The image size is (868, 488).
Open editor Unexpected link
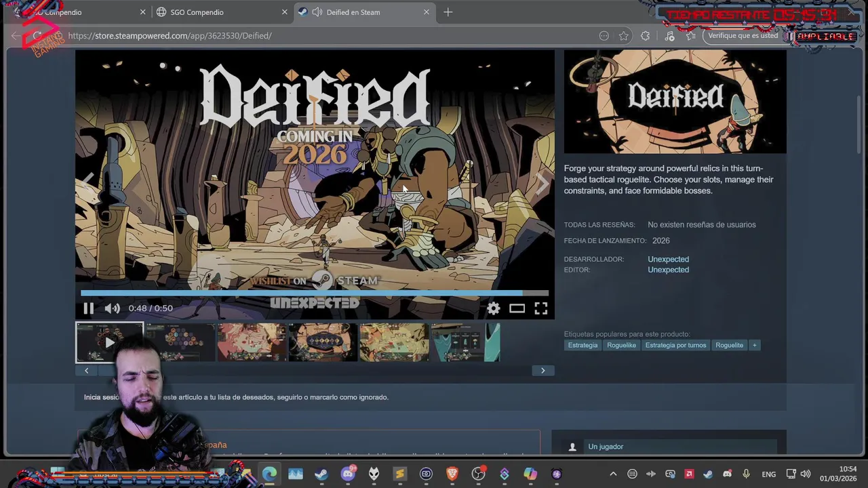click(x=668, y=270)
